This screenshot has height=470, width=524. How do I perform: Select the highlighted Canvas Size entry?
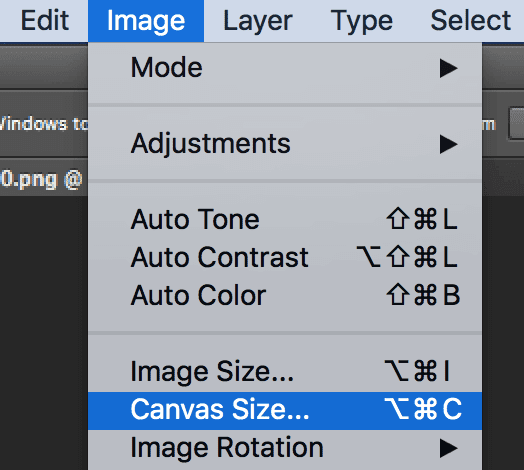point(285,410)
